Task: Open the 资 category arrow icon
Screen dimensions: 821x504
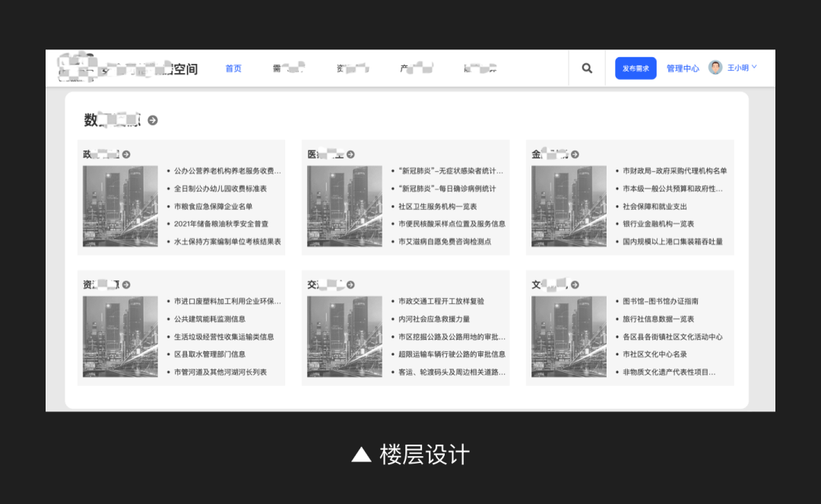Action: pyautogui.click(x=126, y=284)
